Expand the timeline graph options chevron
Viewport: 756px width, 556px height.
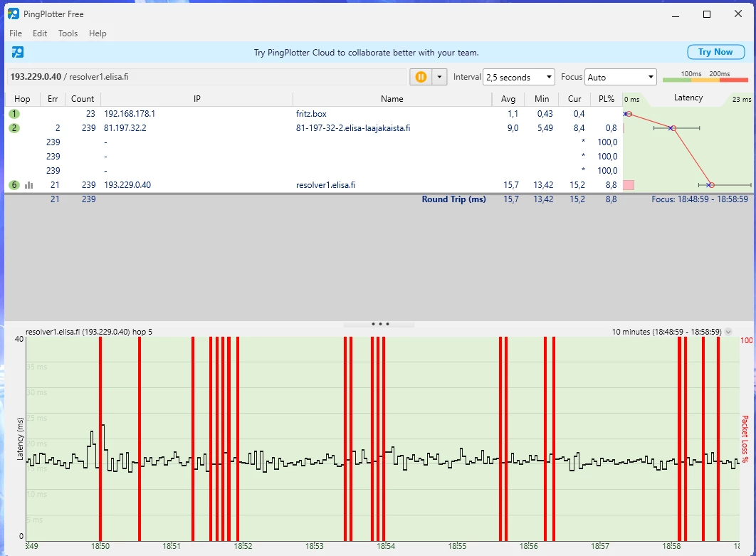coord(728,332)
